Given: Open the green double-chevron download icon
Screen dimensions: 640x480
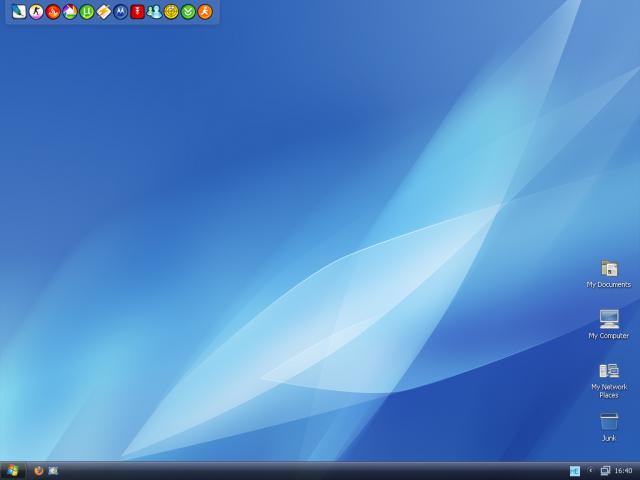Looking at the screenshot, I should 188,12.
